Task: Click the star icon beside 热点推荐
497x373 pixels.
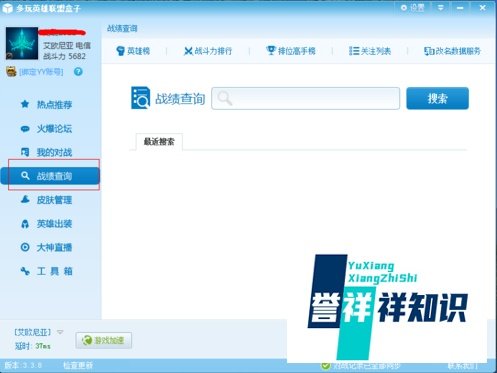Action: click(25, 104)
